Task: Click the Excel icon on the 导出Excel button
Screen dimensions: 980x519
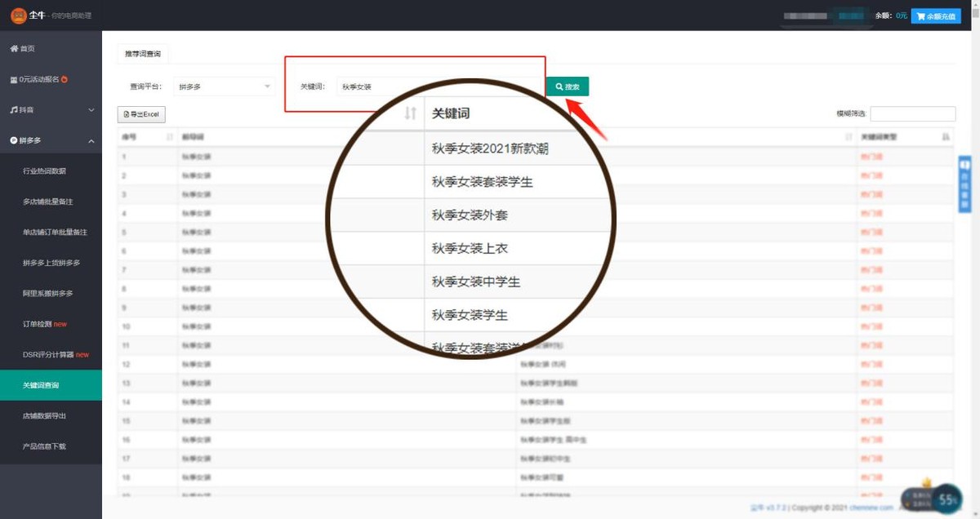Action: 127,114
